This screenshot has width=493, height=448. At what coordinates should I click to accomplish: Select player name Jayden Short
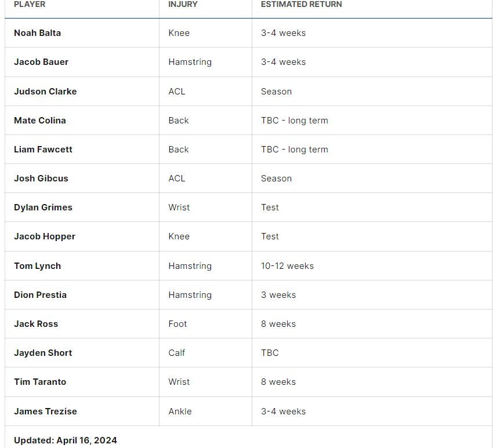point(43,353)
